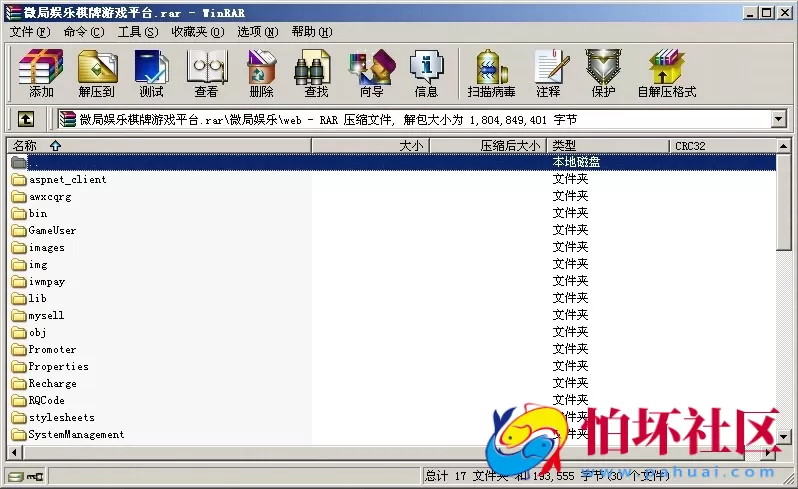
Task: Click the vertical scrollbar thumb
Action: (784, 202)
